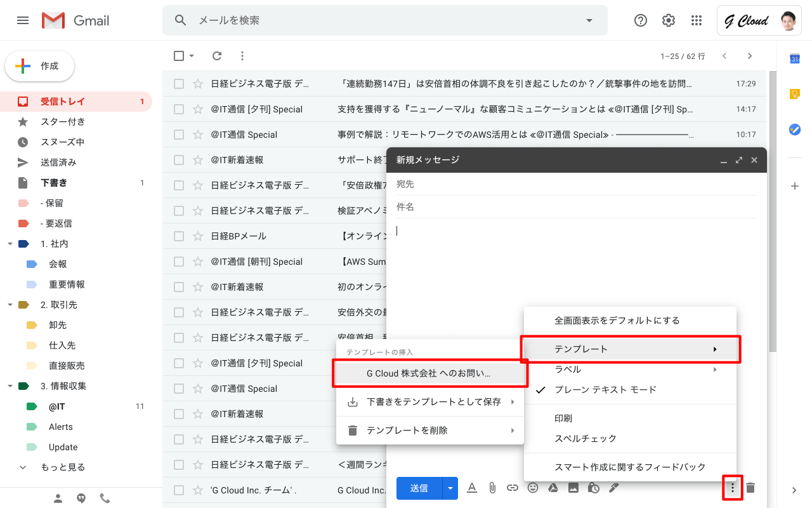Insert an emoji with the smiley icon

[533, 488]
